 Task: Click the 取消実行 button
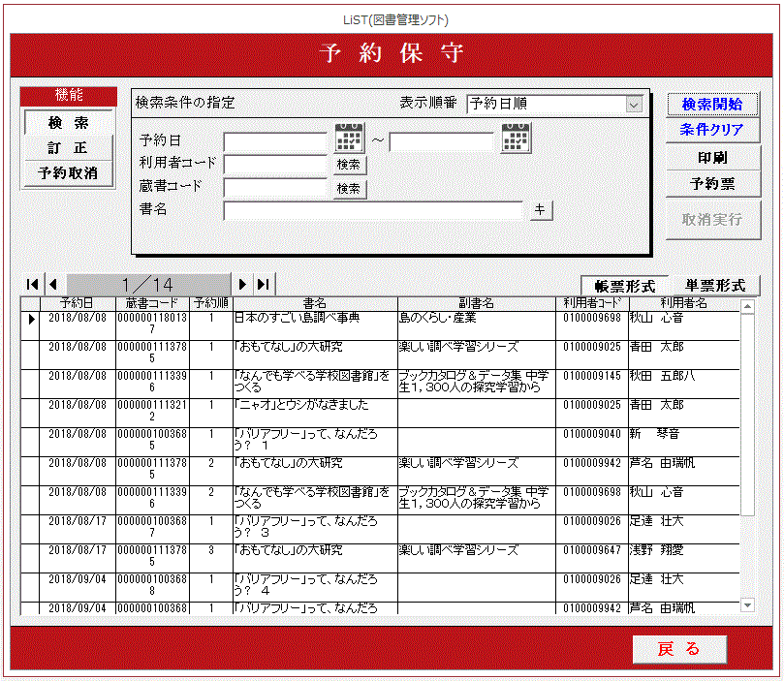(x=712, y=220)
